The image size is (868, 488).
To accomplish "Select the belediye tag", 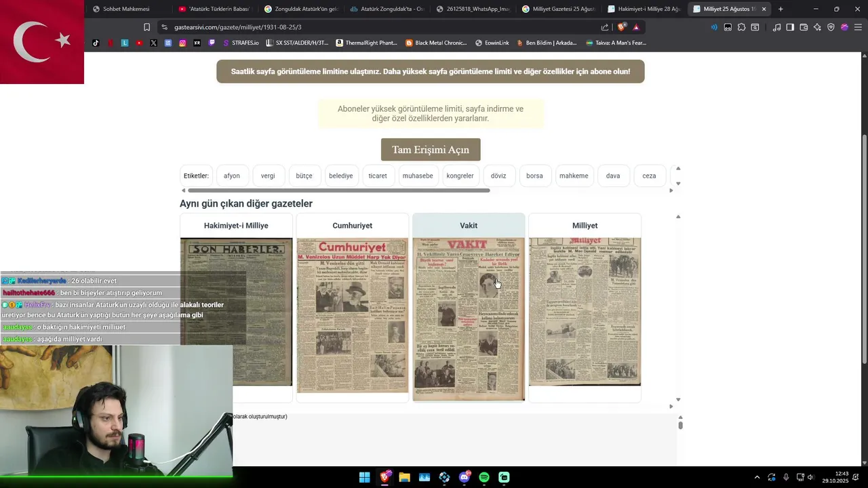I will (341, 176).
